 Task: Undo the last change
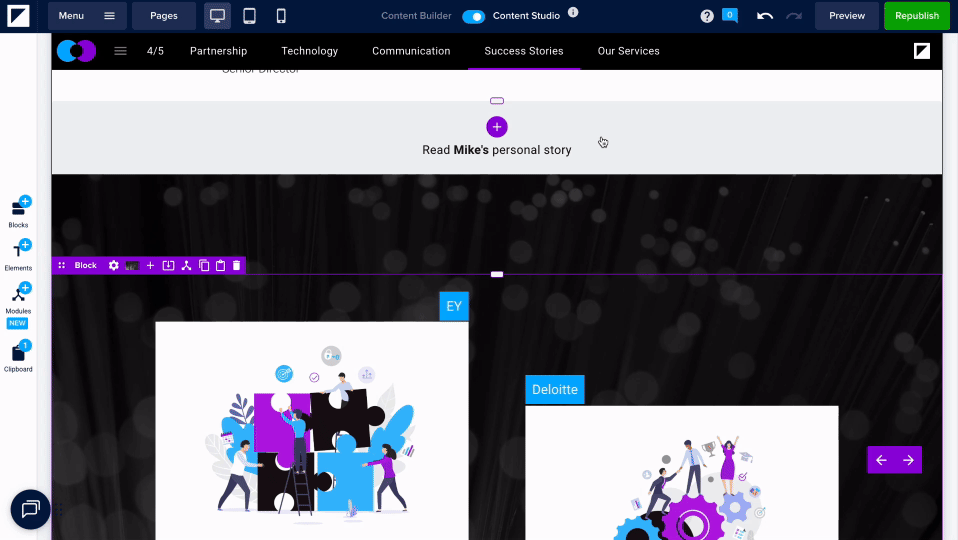point(765,16)
